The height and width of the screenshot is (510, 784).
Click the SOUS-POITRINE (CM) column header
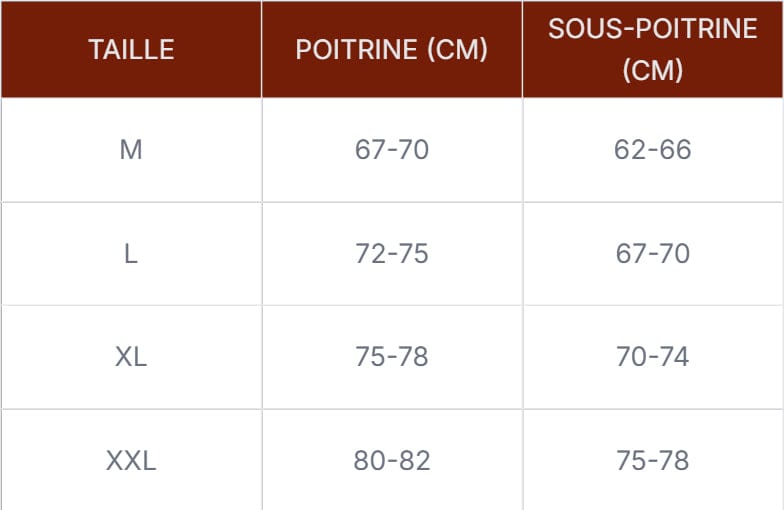coord(652,49)
